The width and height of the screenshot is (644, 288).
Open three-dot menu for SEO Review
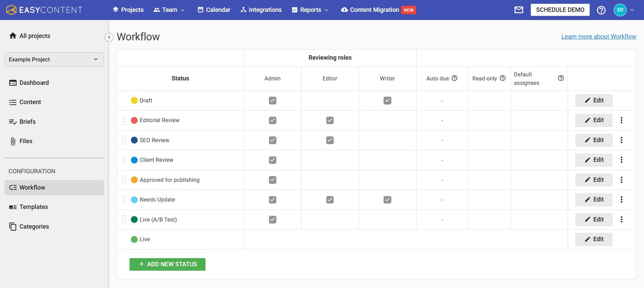(x=621, y=140)
